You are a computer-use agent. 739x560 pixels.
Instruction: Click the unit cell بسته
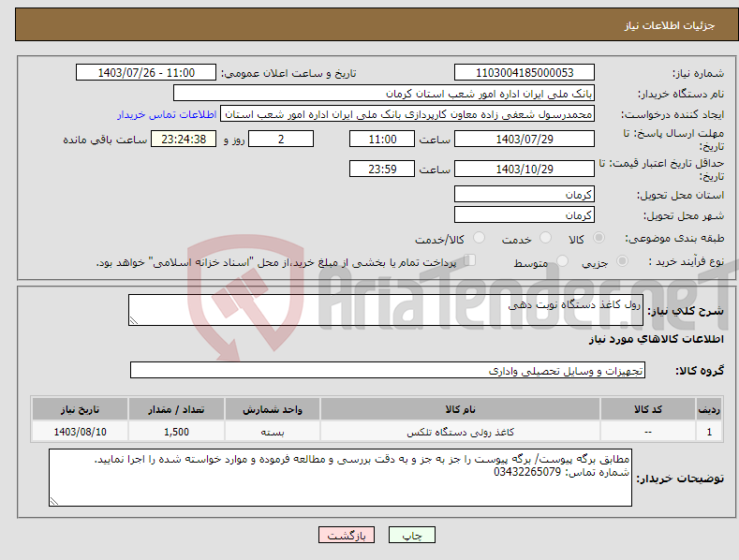[x=273, y=432]
